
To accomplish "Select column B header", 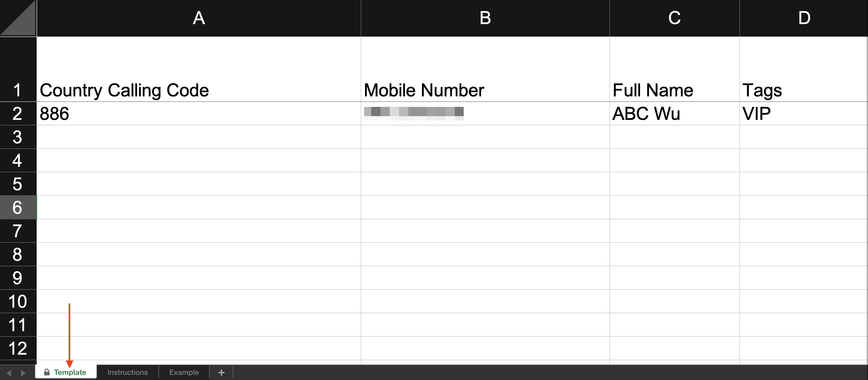I will 485,18.
